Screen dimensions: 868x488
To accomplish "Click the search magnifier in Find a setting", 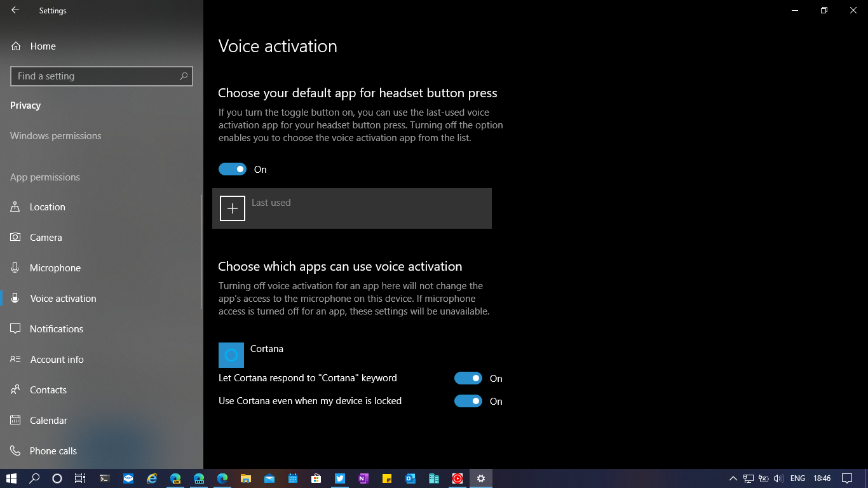I will point(184,76).
